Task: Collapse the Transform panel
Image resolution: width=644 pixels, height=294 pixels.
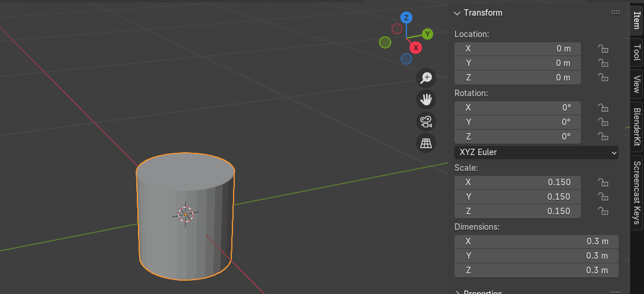Action: 457,13
